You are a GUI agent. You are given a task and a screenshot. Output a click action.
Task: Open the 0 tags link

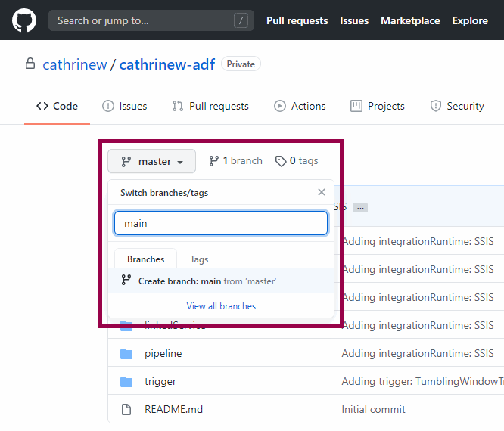(297, 160)
